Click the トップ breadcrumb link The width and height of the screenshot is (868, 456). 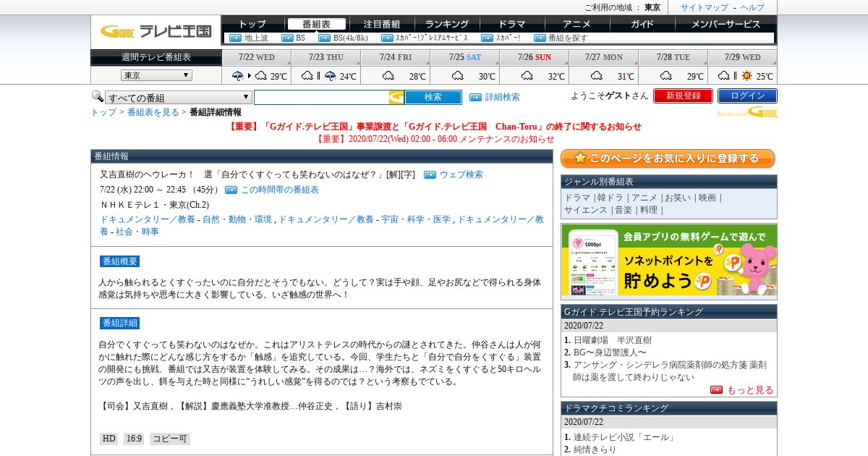click(x=103, y=112)
